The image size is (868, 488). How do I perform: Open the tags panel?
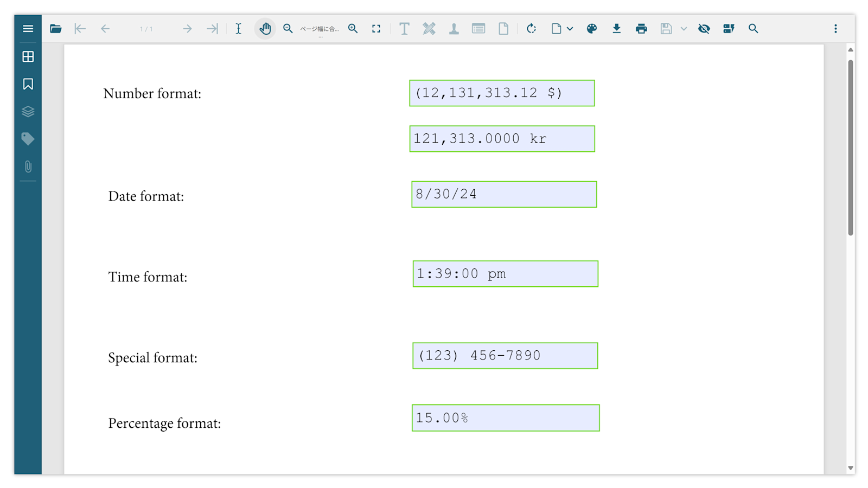point(28,139)
